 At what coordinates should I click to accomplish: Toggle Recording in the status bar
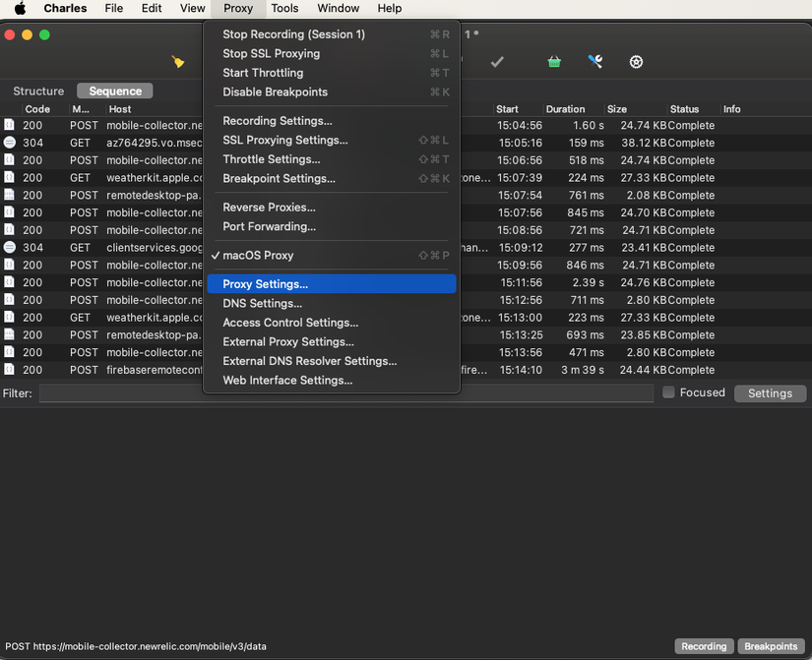(x=703, y=646)
